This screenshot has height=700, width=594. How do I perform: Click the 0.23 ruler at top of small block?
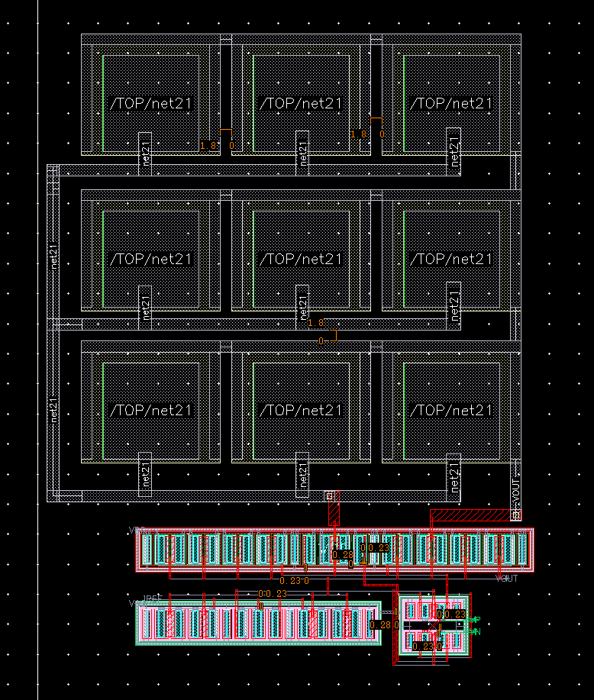[454, 615]
